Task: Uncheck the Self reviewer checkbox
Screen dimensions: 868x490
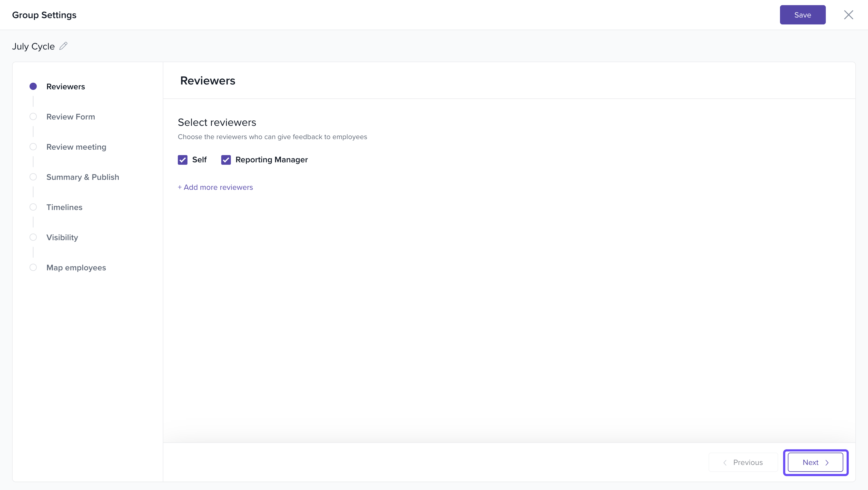Action: pos(183,160)
